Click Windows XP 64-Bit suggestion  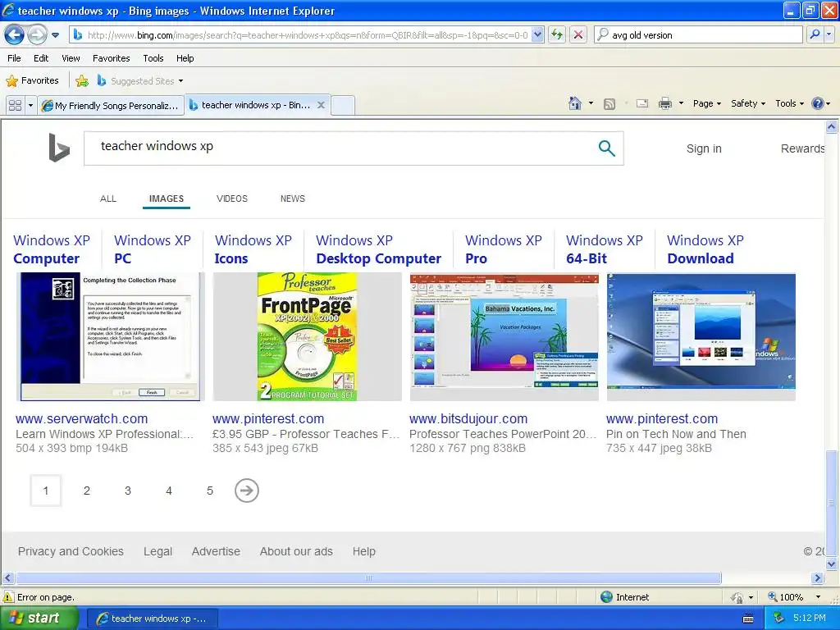point(605,249)
